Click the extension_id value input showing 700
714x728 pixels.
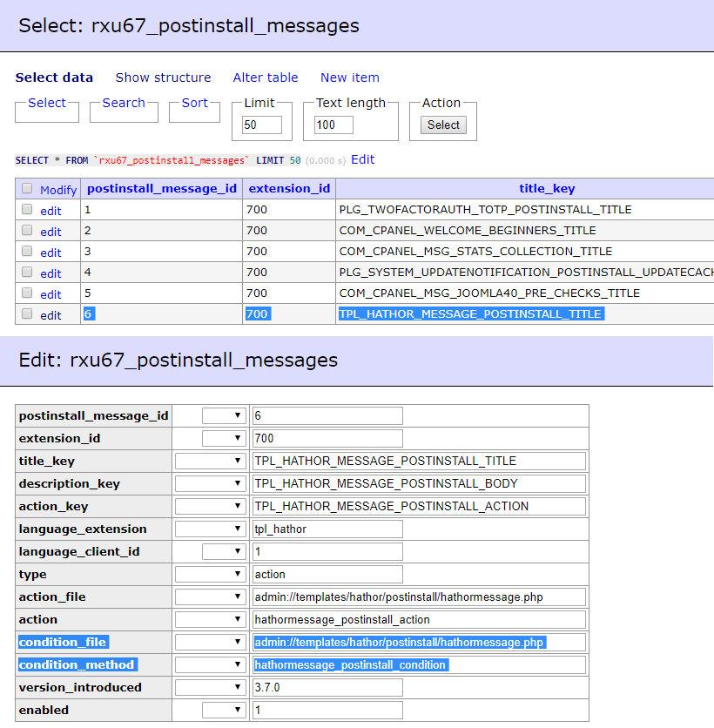click(327, 438)
